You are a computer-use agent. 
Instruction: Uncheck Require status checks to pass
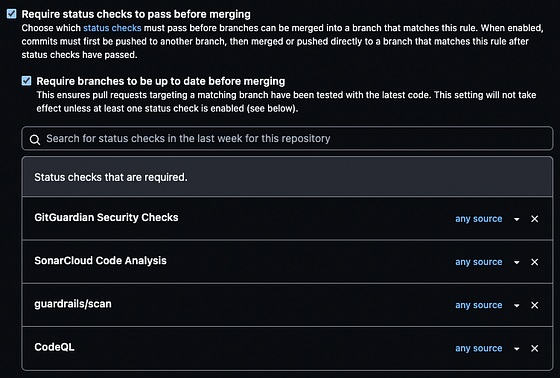pos(11,14)
